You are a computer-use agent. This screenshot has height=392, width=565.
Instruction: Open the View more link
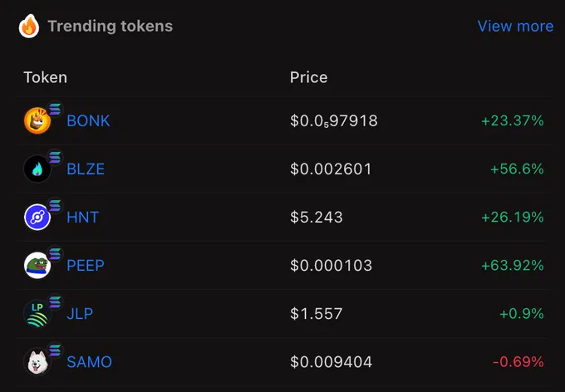pos(515,27)
